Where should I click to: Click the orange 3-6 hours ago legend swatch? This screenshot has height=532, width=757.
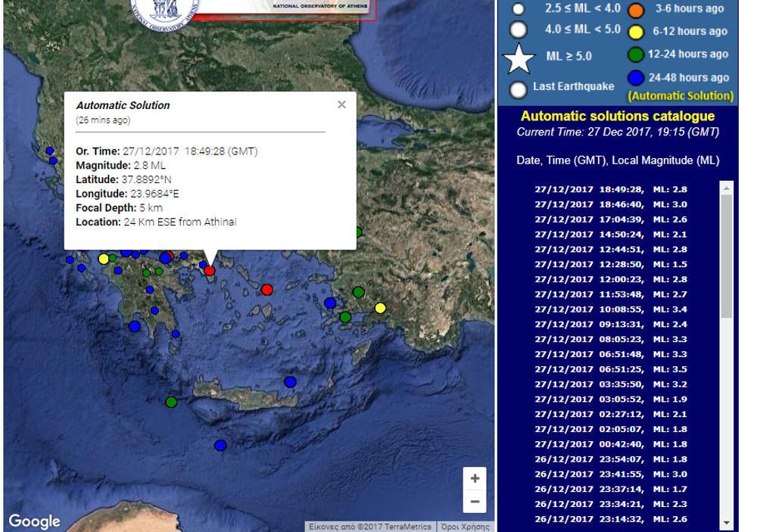636,10
